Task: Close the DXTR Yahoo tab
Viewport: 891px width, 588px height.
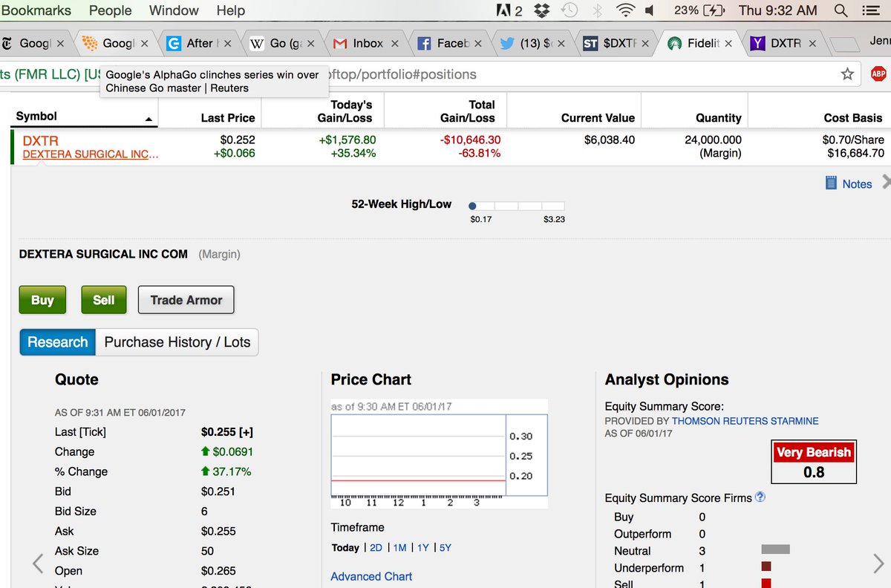Action: (812, 43)
